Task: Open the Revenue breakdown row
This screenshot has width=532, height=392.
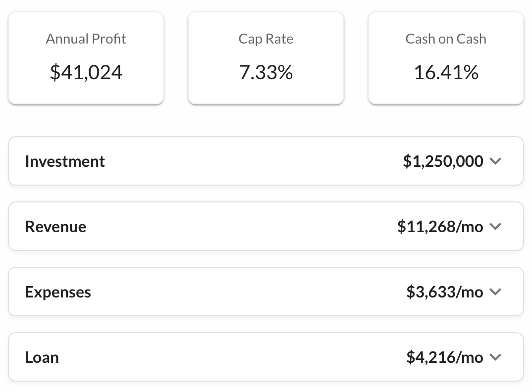Action: [266, 226]
